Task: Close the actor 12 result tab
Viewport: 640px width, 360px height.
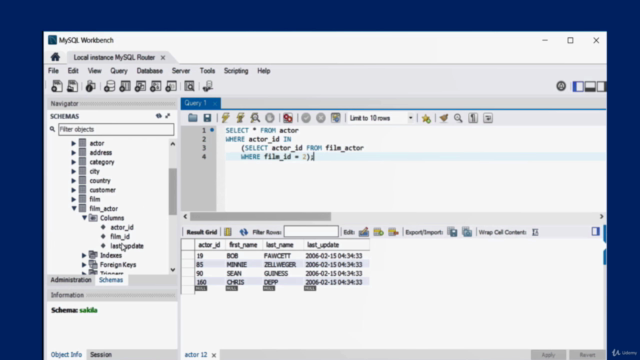Action: click(213, 355)
